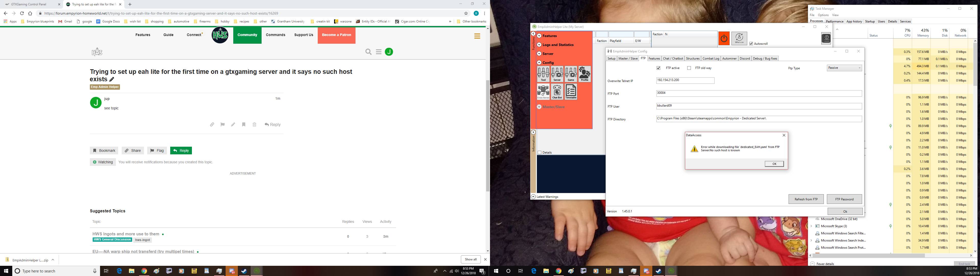Open the Options menu in Task Manager
980x276 pixels.
[x=823, y=15]
